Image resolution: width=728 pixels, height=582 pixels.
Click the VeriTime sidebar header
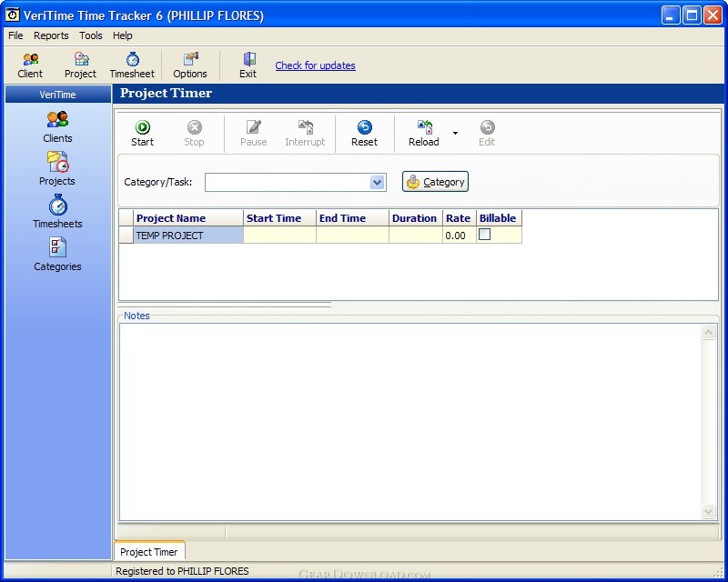(x=58, y=95)
